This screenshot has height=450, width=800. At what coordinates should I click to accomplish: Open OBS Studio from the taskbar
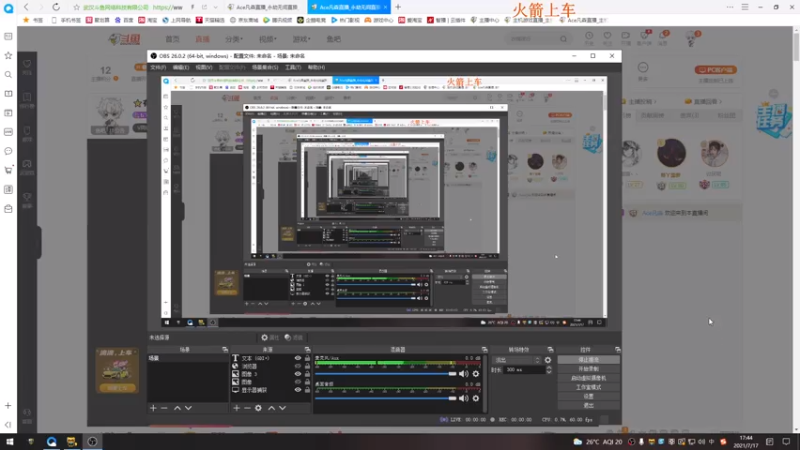point(92,442)
